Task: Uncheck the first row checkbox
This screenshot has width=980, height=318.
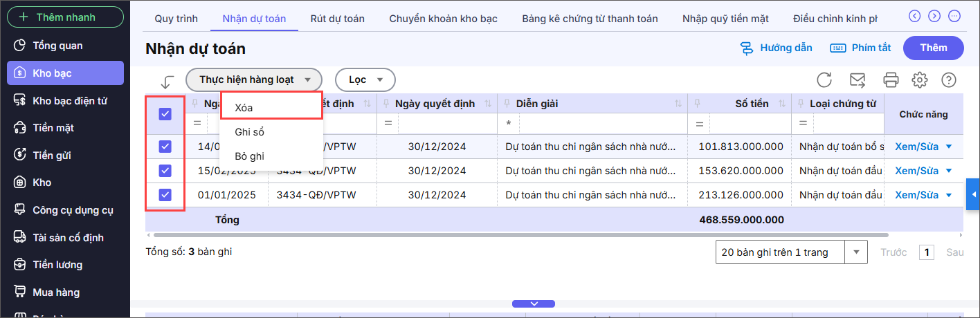Action: 165,147
